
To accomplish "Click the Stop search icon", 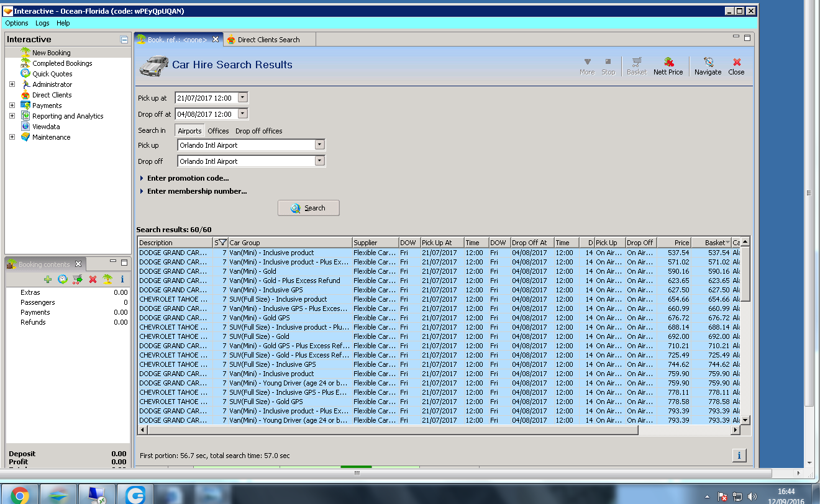I will (x=608, y=66).
